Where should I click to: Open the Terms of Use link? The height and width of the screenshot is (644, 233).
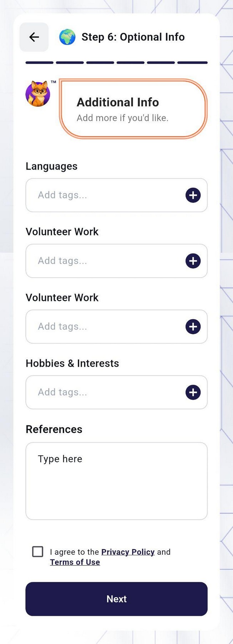[75, 562]
